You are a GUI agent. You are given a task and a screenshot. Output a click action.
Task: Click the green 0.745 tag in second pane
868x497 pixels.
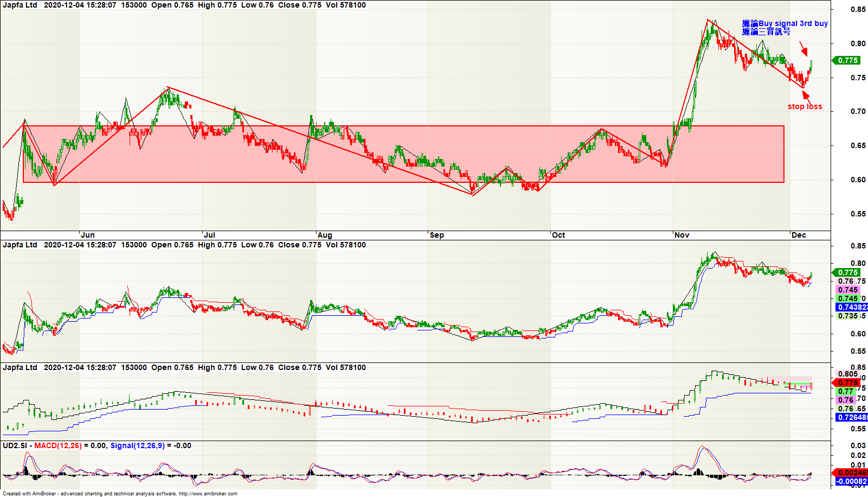coord(848,298)
